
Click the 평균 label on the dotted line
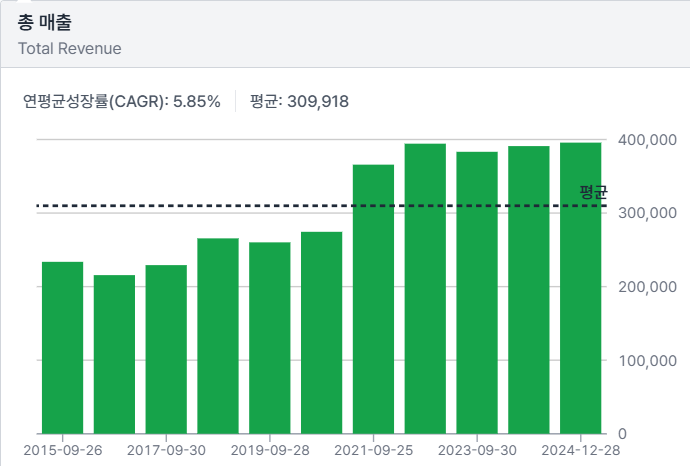(x=593, y=192)
